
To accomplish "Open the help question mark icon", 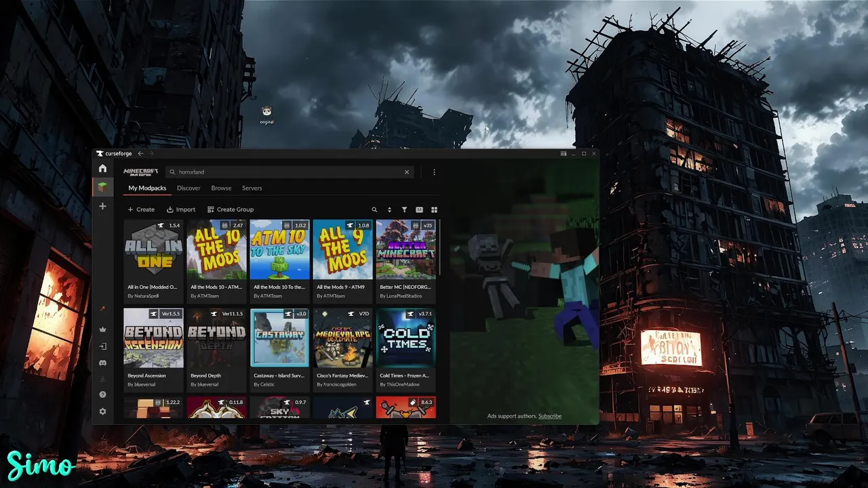I will click(x=102, y=394).
